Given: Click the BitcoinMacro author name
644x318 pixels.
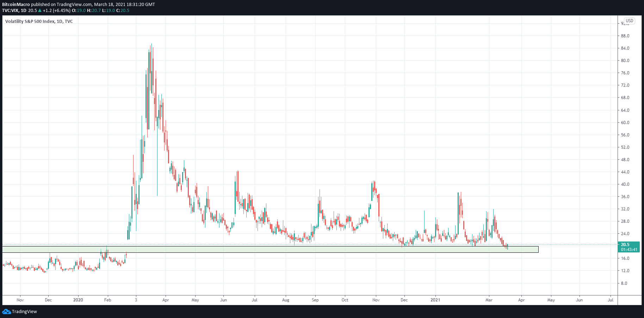Looking at the screenshot, I should 16,5.
